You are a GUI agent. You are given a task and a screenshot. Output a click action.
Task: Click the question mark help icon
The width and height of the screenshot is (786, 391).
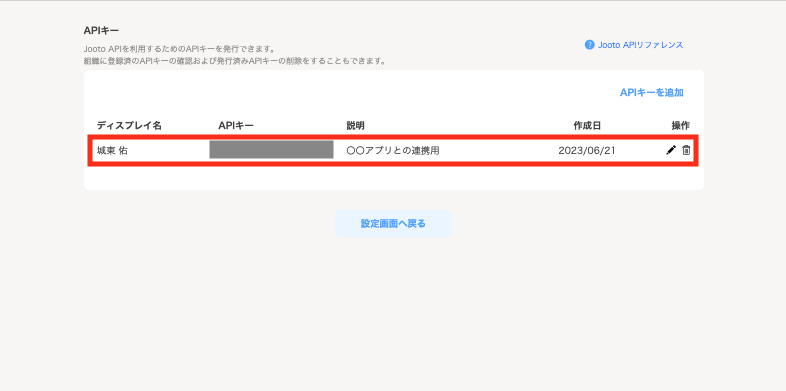(590, 45)
